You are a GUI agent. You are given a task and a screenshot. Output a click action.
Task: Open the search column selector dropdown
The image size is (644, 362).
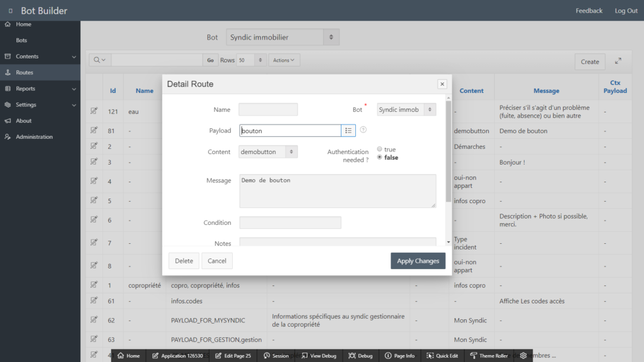(x=99, y=60)
